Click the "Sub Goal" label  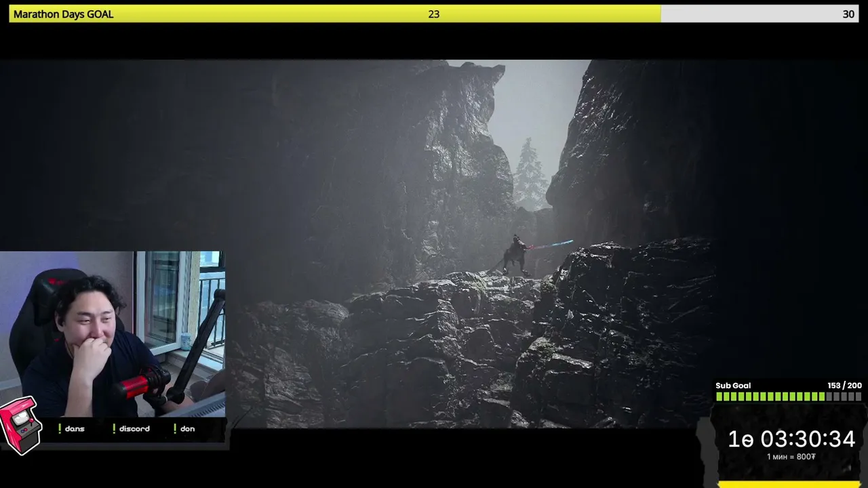tap(733, 386)
